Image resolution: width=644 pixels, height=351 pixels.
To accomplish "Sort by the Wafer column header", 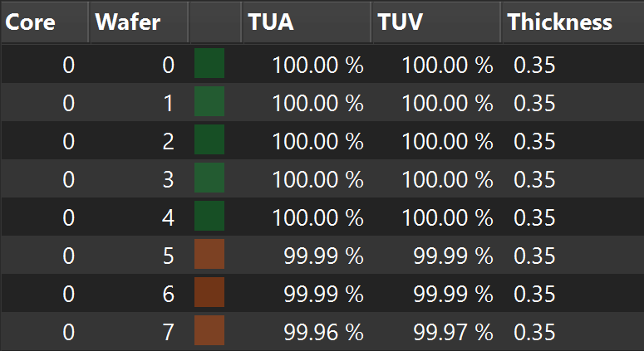I will tap(140, 22).
